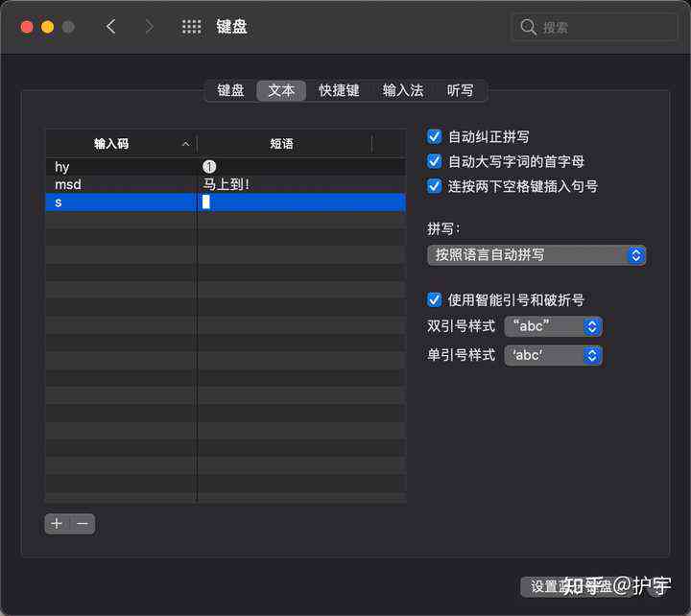Image resolution: width=691 pixels, height=616 pixels.
Task: Go forward with the right chevron
Action: (150, 27)
